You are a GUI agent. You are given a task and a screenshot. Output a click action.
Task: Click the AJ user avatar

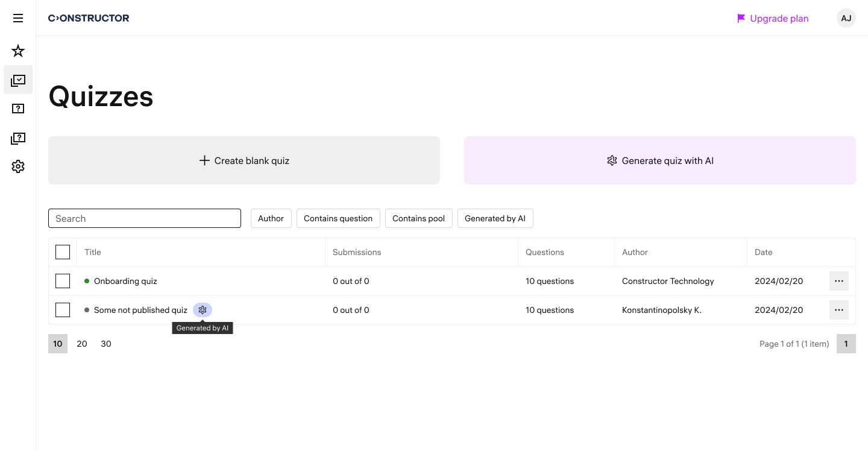[846, 18]
